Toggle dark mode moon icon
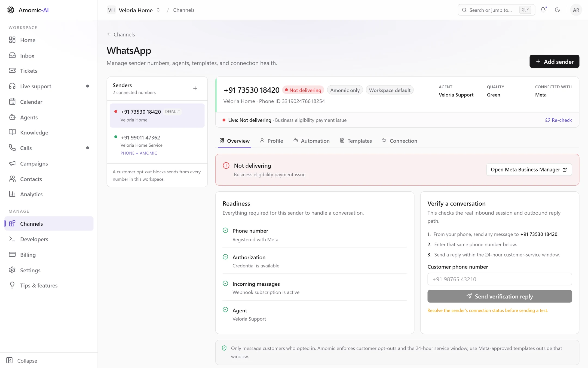The width and height of the screenshot is (588, 368). click(557, 10)
